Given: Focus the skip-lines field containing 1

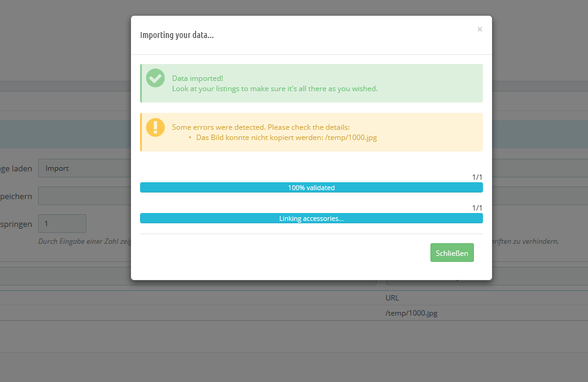Looking at the screenshot, I should pyautogui.click(x=62, y=223).
